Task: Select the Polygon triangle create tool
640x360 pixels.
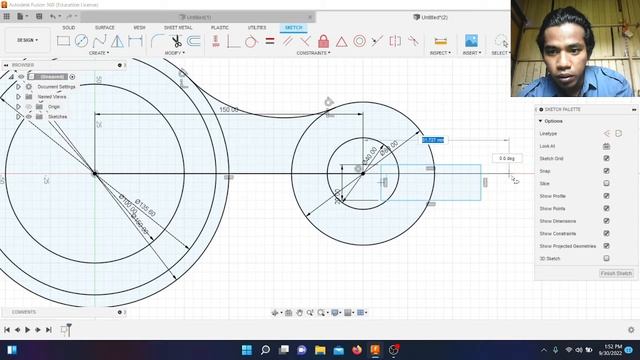Action: pos(117,41)
